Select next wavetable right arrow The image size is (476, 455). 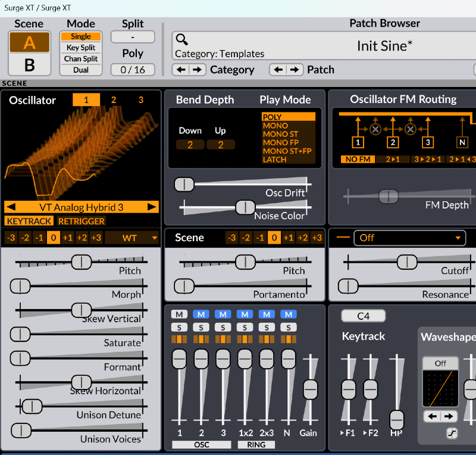pyautogui.click(x=152, y=207)
